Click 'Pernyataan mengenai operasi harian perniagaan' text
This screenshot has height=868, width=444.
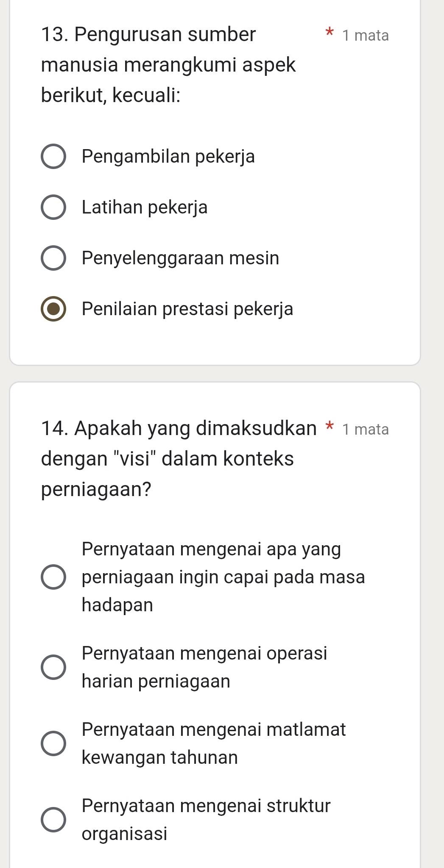coord(204,667)
